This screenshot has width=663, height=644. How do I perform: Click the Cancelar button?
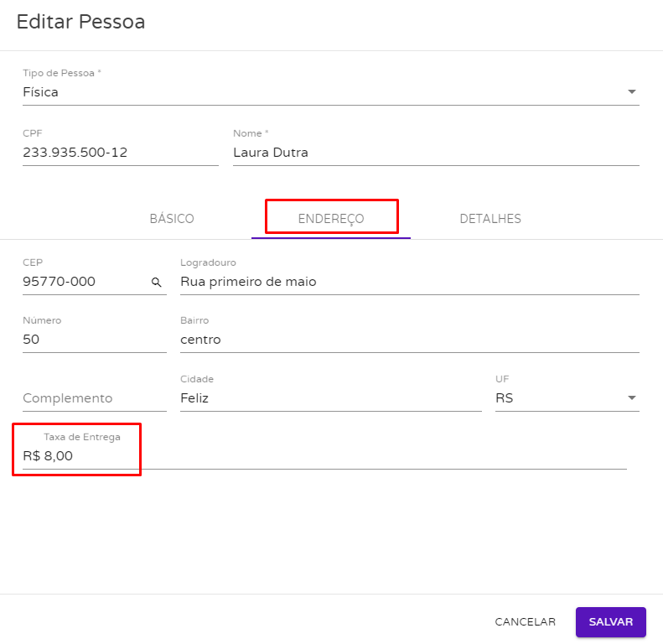coord(526,621)
